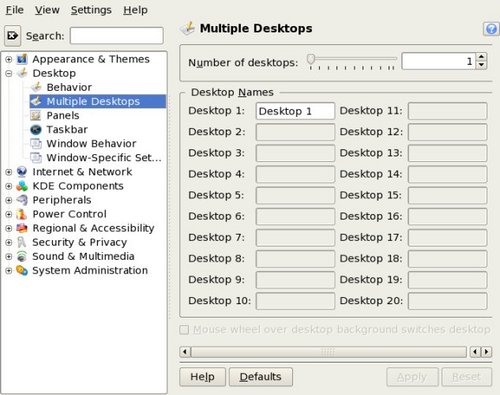Select Panels in the Desktop tree
The image size is (500, 395).
[x=63, y=115]
